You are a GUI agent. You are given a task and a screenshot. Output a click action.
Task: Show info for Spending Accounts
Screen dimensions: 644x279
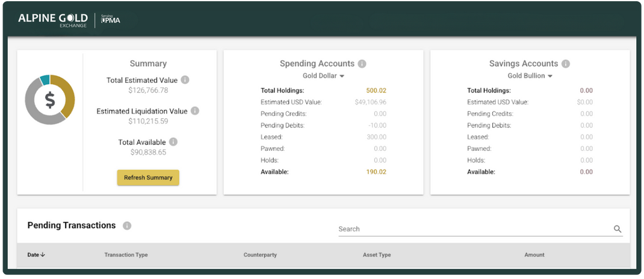[362, 64]
